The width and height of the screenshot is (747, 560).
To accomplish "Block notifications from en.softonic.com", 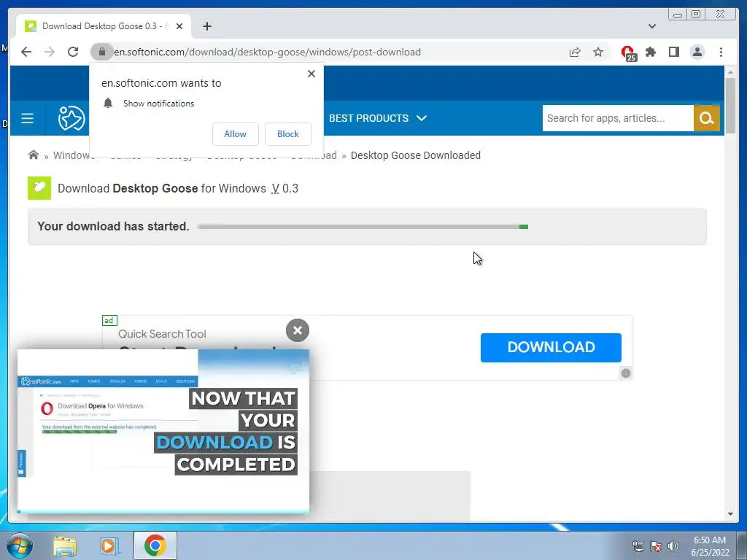I will 287,134.
